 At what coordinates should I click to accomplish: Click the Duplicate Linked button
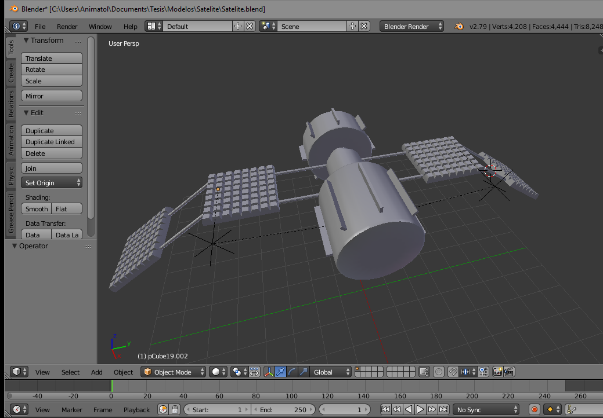[52, 142]
